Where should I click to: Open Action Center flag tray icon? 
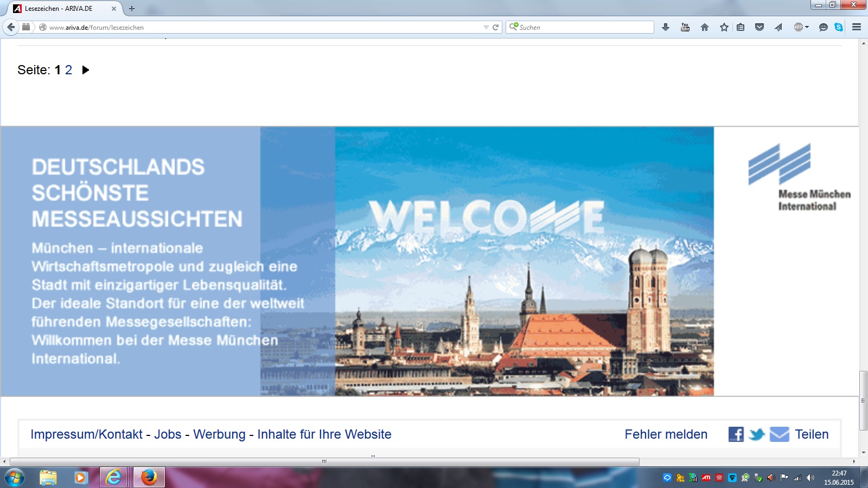[784, 478]
